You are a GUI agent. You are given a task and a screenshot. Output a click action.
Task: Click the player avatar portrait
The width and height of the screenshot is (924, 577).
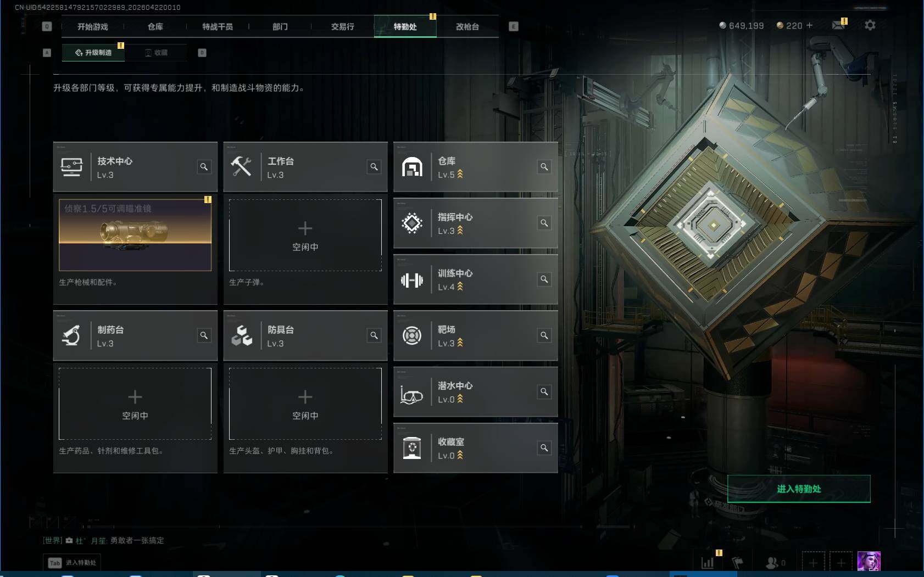pyautogui.click(x=869, y=562)
